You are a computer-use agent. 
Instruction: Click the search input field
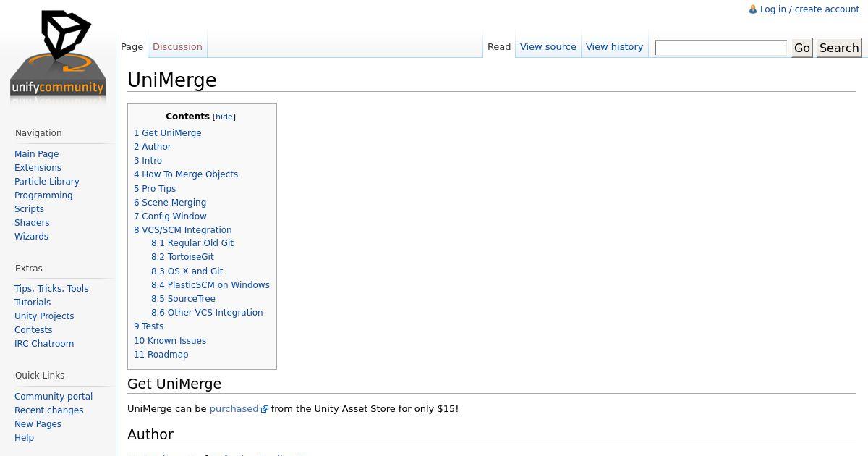click(x=720, y=48)
